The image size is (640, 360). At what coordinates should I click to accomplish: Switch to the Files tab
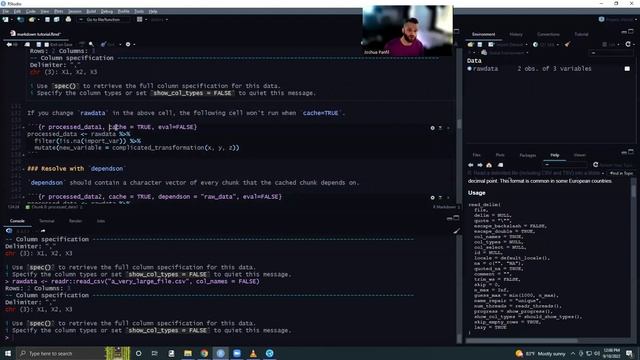[x=476, y=155]
